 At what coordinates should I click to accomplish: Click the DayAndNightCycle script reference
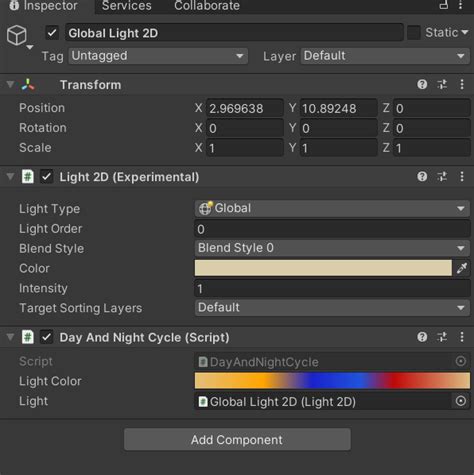324,361
